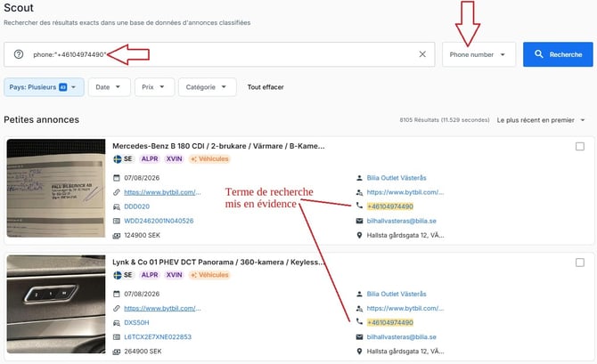Viewport: 597px width, 364px height.
Task: Click VIN L6TCX2E7XNE022853
Action: (158, 337)
